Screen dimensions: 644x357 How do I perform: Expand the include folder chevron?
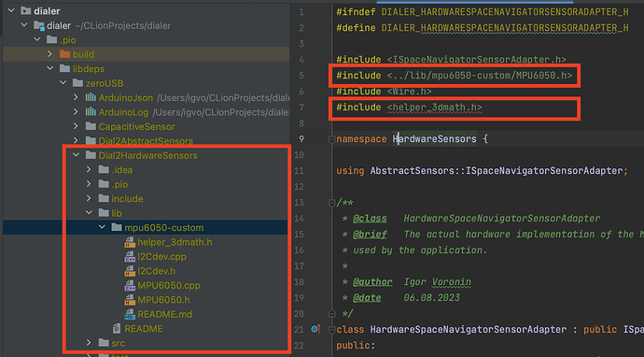click(89, 198)
